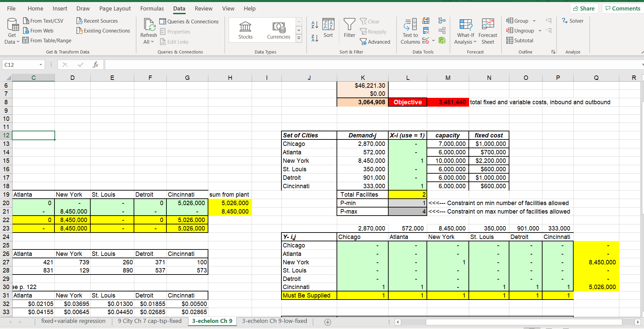Viewport: 644px width, 329px height.
Task: Open the File menu
Action: click(x=11, y=8)
